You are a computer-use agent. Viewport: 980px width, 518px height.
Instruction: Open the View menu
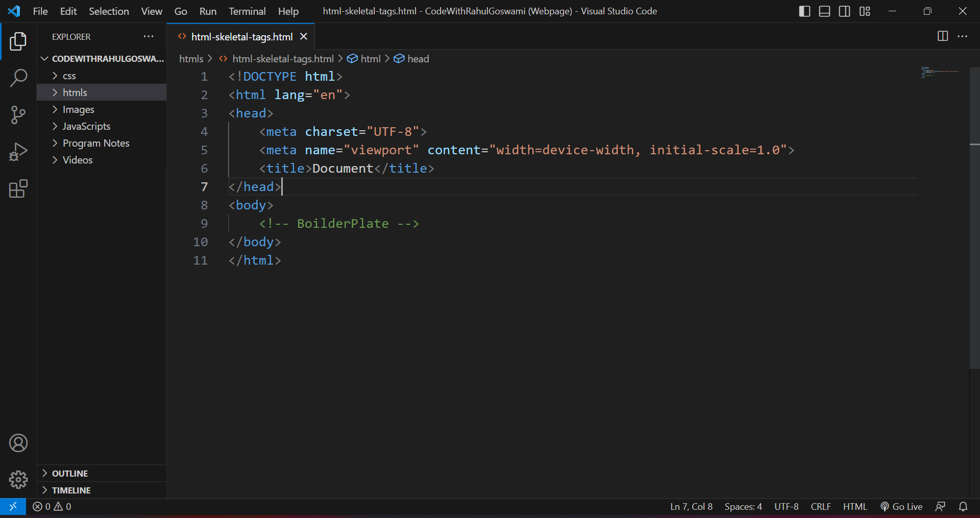click(152, 11)
